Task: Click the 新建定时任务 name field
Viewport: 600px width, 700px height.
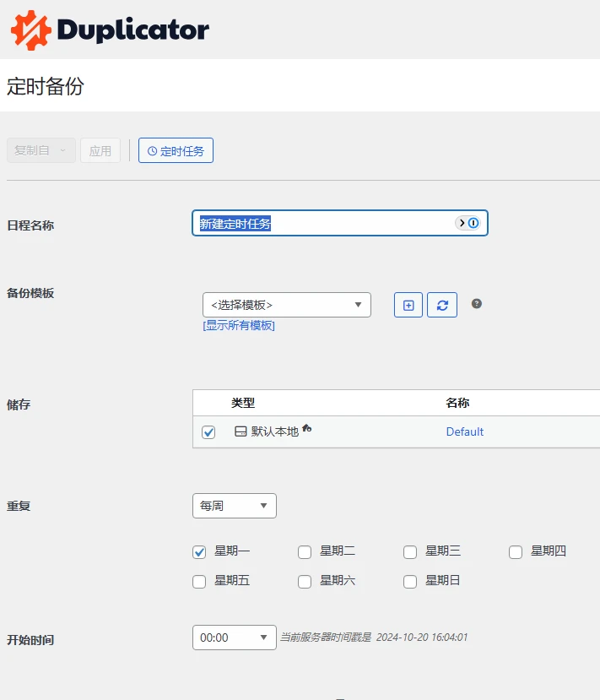Action: [340, 223]
